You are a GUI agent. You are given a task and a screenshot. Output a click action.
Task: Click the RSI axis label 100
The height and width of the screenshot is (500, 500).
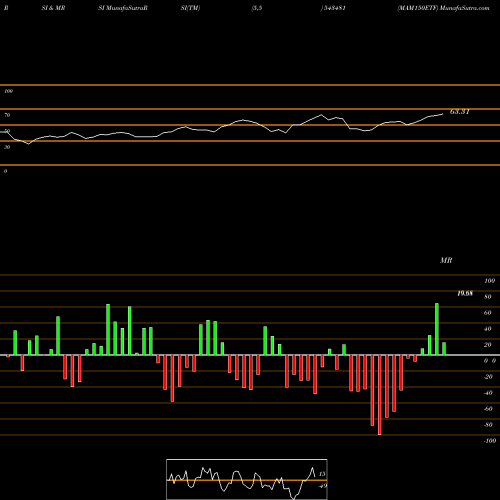[x=8, y=91]
